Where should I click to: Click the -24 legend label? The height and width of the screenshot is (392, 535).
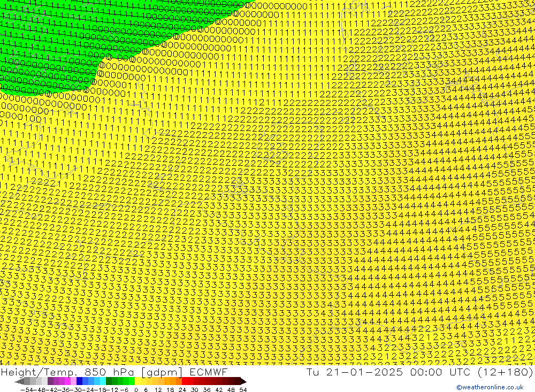tap(88, 390)
